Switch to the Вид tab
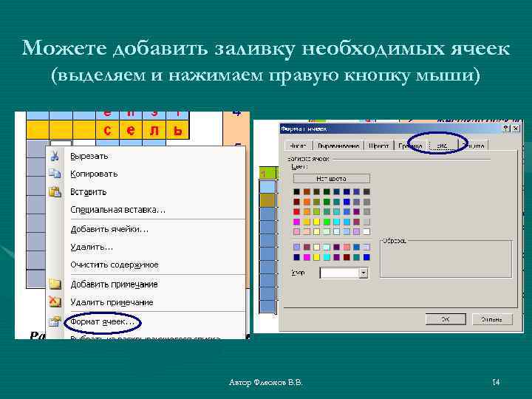Viewport: 532px width, 399px height. click(443, 146)
